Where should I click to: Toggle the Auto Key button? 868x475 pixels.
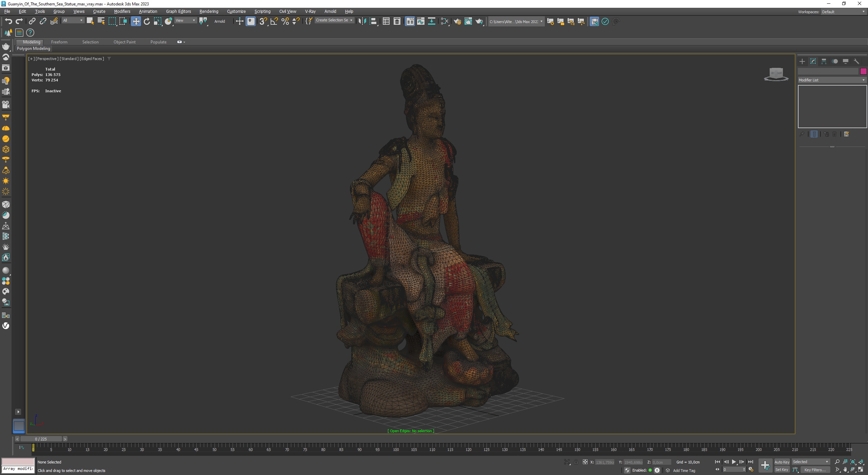click(782, 462)
